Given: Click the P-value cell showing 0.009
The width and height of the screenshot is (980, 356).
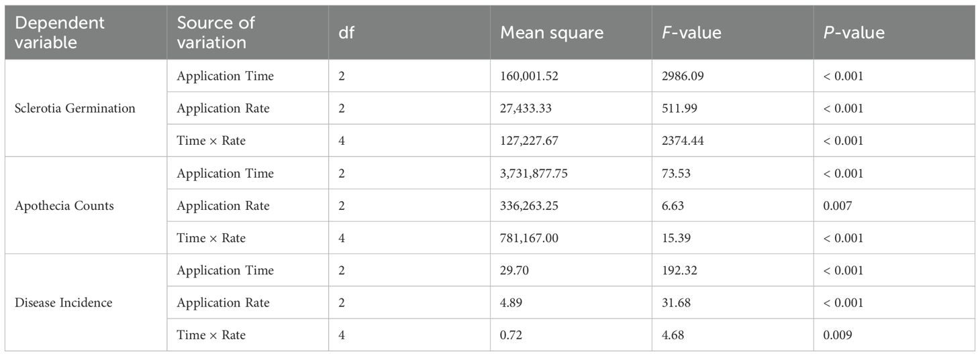Looking at the screenshot, I should 839,335.
